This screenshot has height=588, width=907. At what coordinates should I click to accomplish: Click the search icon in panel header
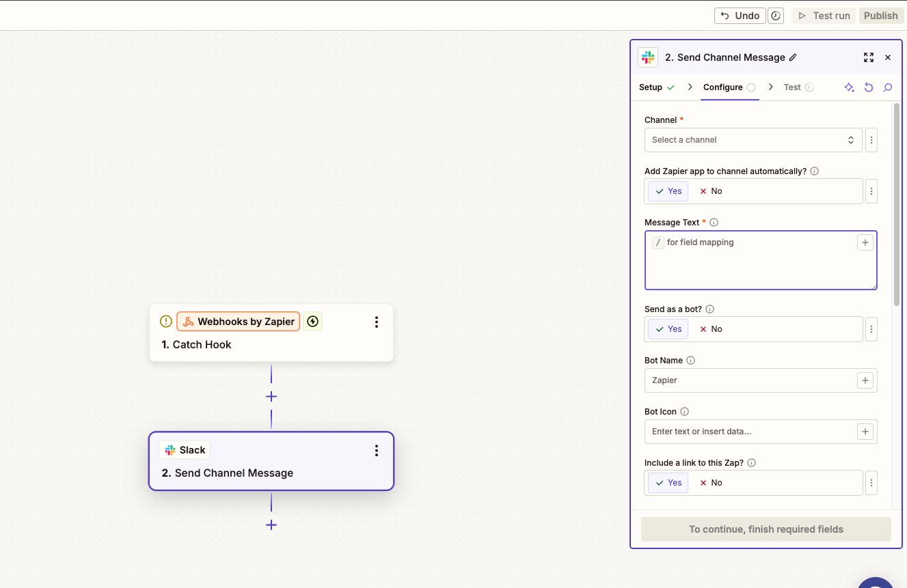point(888,87)
